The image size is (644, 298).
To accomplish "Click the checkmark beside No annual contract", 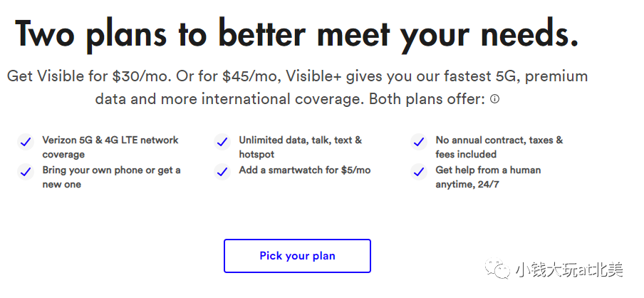I will (x=419, y=142).
